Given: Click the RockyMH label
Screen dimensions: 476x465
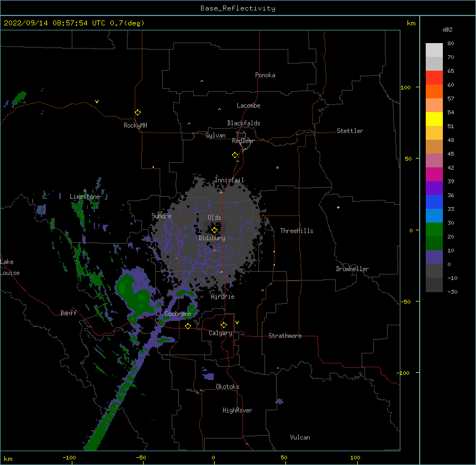Looking at the screenshot, I should click(135, 125).
